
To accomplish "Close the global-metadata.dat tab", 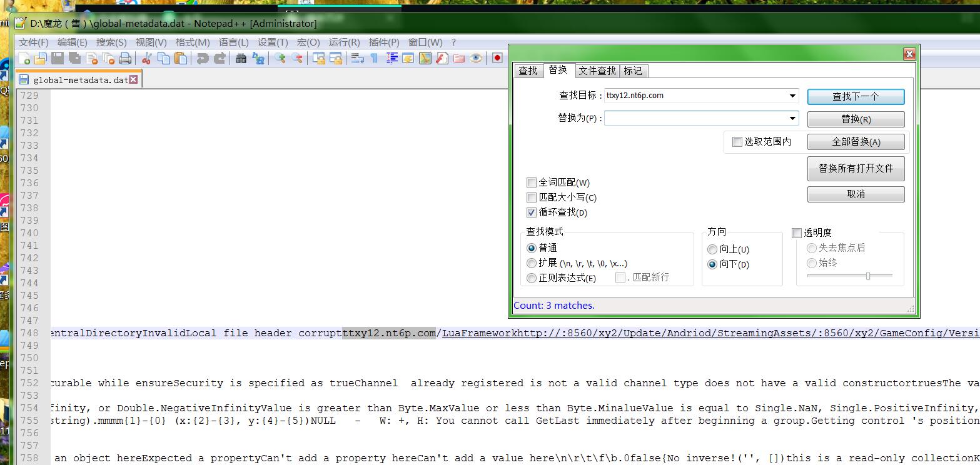I will pos(133,79).
